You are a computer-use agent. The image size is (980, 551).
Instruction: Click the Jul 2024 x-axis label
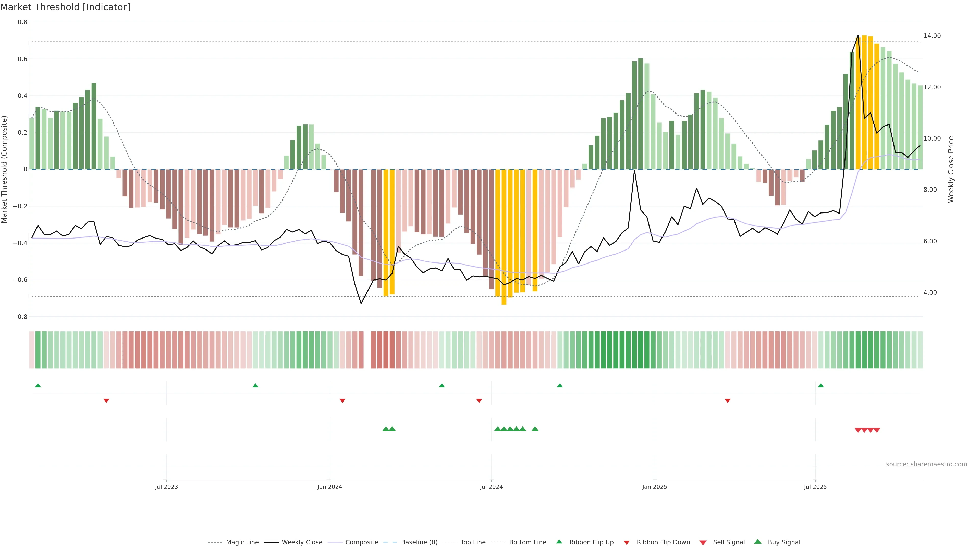point(491,487)
